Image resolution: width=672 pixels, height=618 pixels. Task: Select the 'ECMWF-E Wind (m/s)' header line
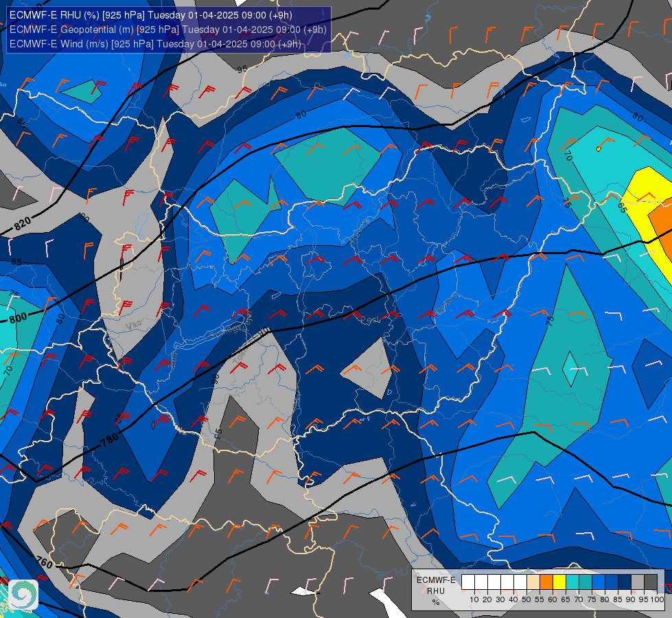click(x=155, y=44)
